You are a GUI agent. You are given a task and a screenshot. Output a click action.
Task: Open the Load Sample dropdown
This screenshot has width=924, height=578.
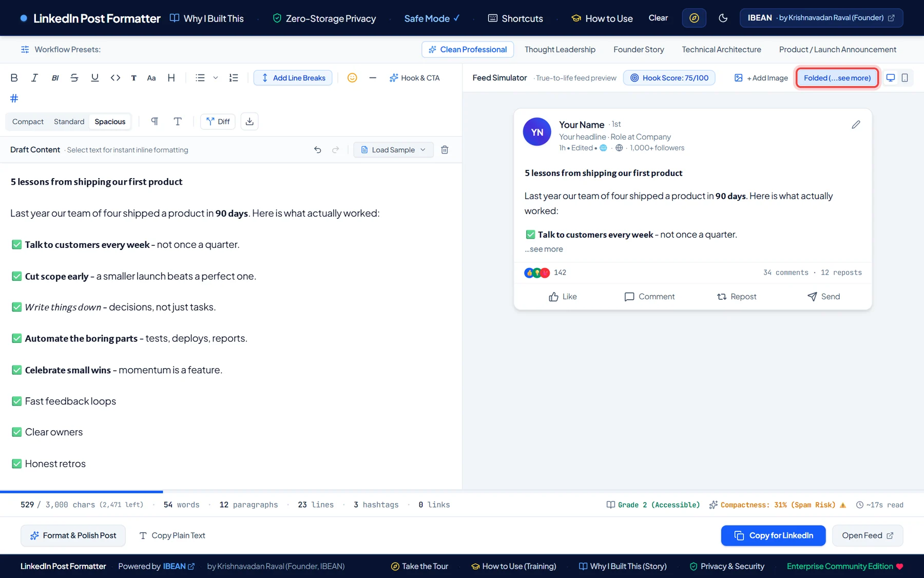click(394, 150)
